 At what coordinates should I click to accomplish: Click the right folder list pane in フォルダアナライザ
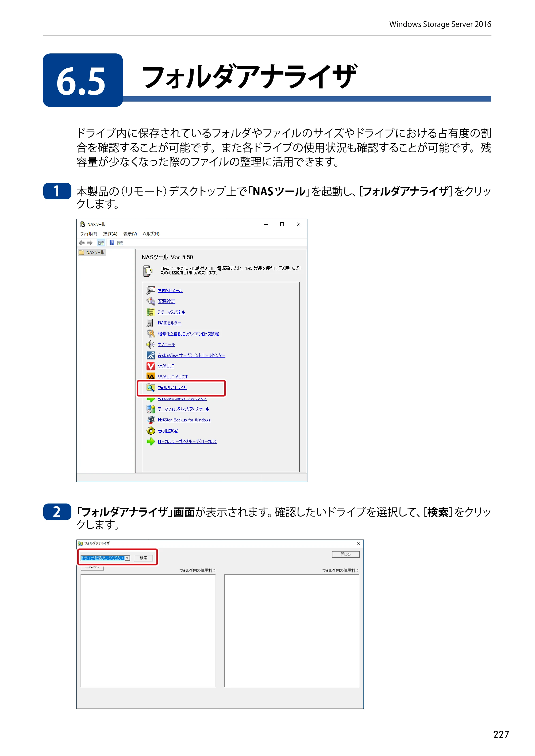pyautogui.click(x=291, y=631)
